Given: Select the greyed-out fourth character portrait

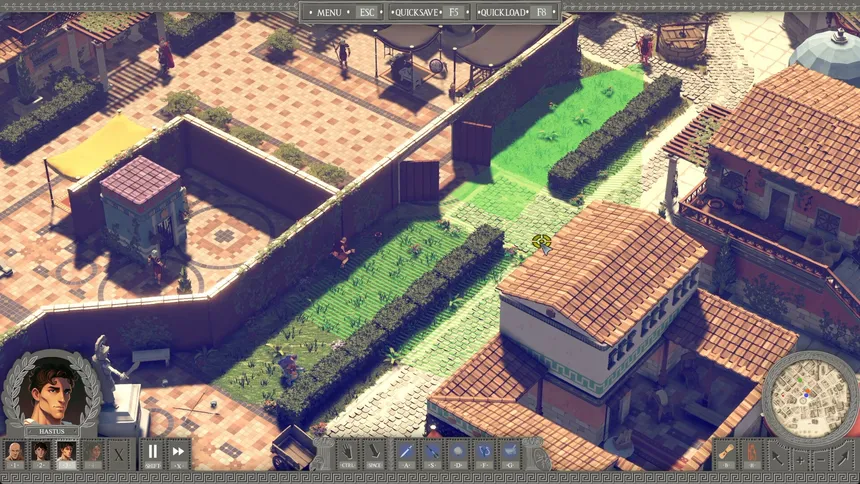Looking at the screenshot, I should [x=92, y=454].
